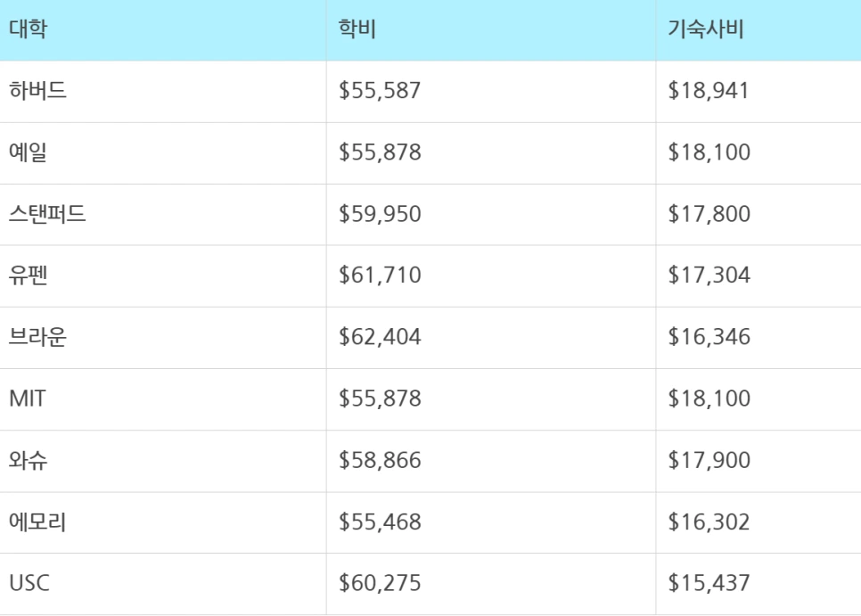Click the 와슈 tuition value $58,866
This screenshot has height=616, width=861.
pyautogui.click(x=380, y=460)
